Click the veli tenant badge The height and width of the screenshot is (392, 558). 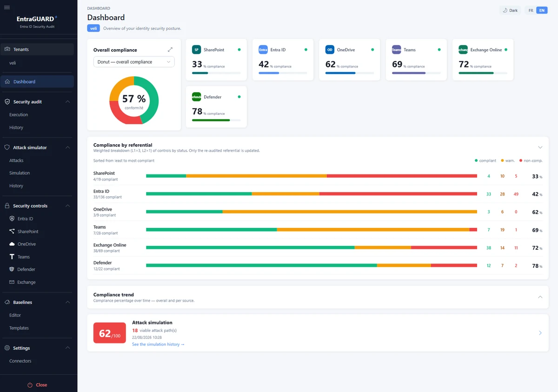pyautogui.click(x=93, y=28)
